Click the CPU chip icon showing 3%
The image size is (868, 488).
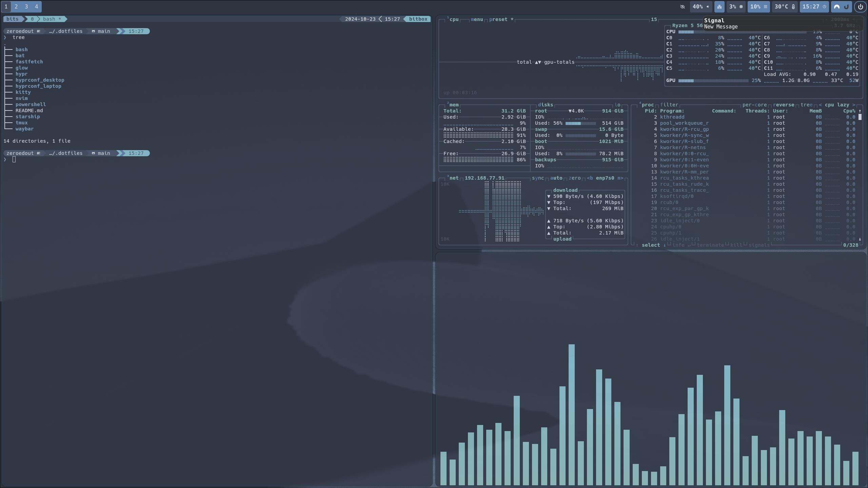[x=741, y=6]
